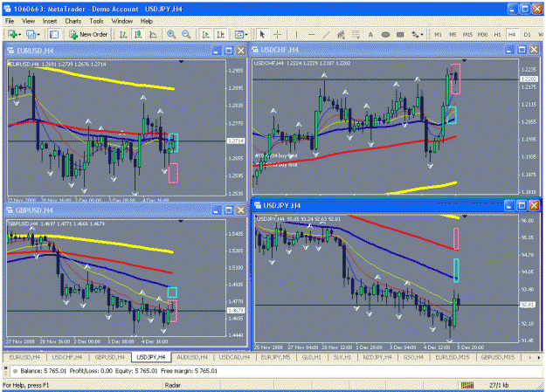This screenshot has height=392, width=546.
Task: Open the Tools menu
Action: pos(96,21)
